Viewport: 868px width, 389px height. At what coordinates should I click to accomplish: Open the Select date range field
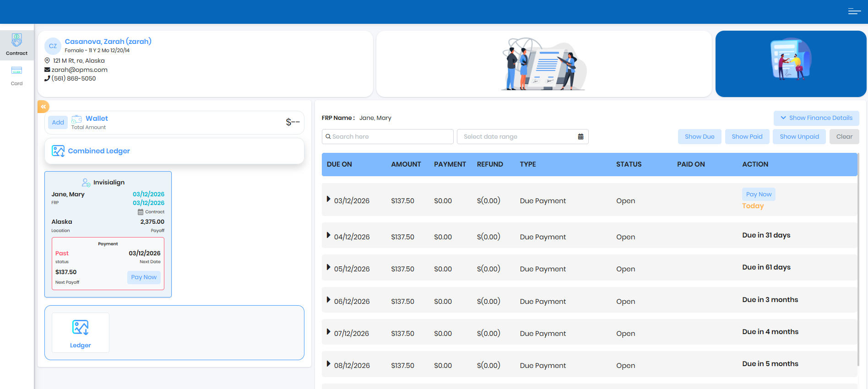pos(523,136)
